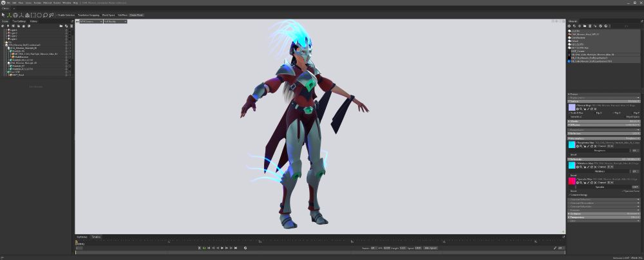Open the File menu
Image resolution: width=644 pixels, height=260 pixels.
[x=8, y=3]
